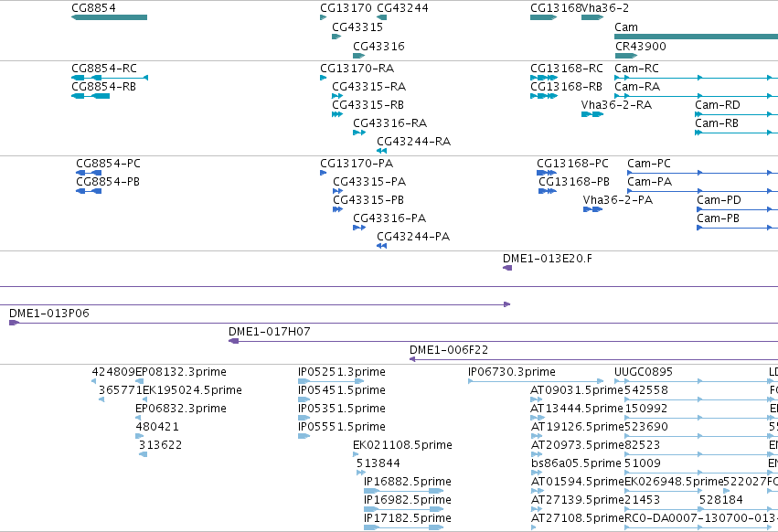Select the IP16882.5prime EST feature
This screenshot has width=778, height=532.
403,491
